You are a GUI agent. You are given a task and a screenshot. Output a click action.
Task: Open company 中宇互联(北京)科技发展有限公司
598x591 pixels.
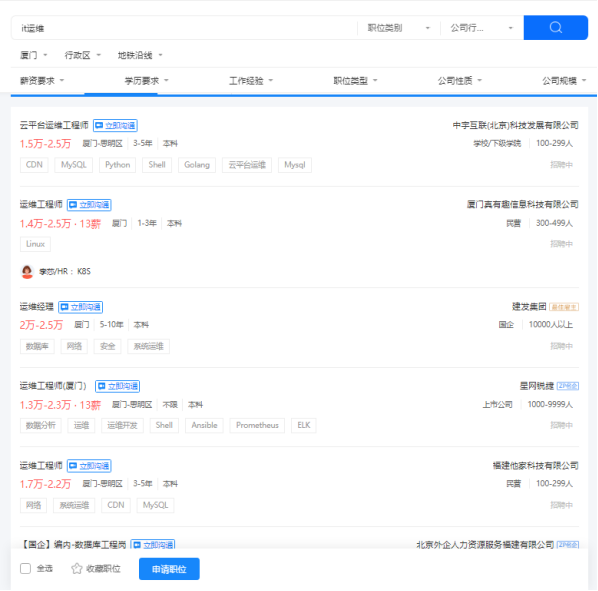tap(515, 125)
